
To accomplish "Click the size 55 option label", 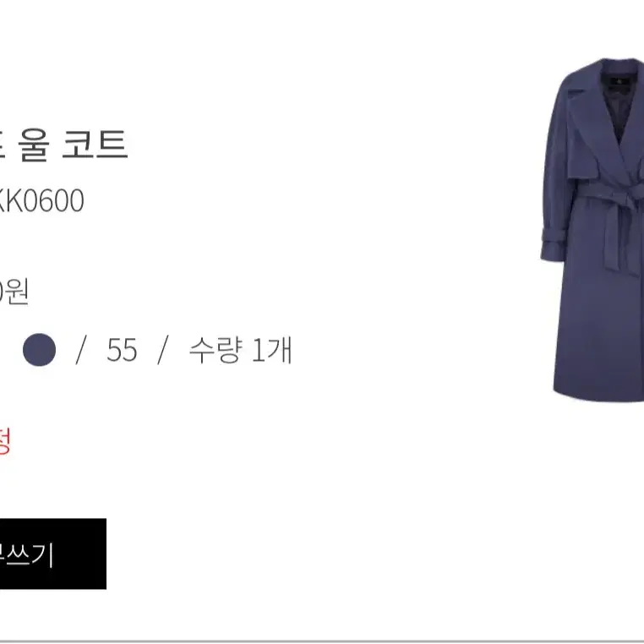I will [x=122, y=350].
